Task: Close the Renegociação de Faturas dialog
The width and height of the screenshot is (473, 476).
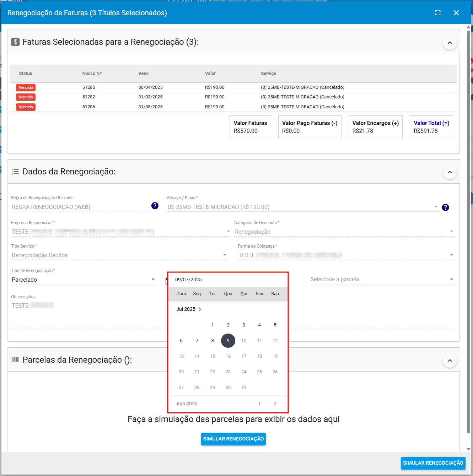Action: tap(456, 13)
